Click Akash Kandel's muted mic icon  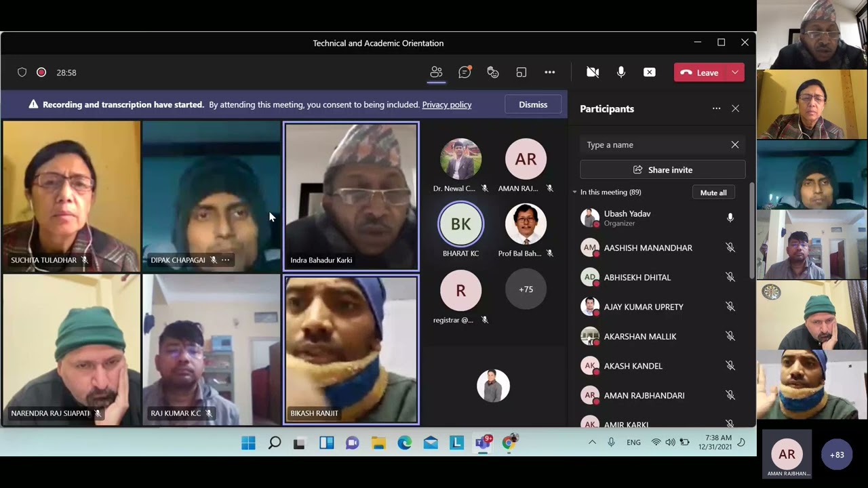[x=730, y=366]
